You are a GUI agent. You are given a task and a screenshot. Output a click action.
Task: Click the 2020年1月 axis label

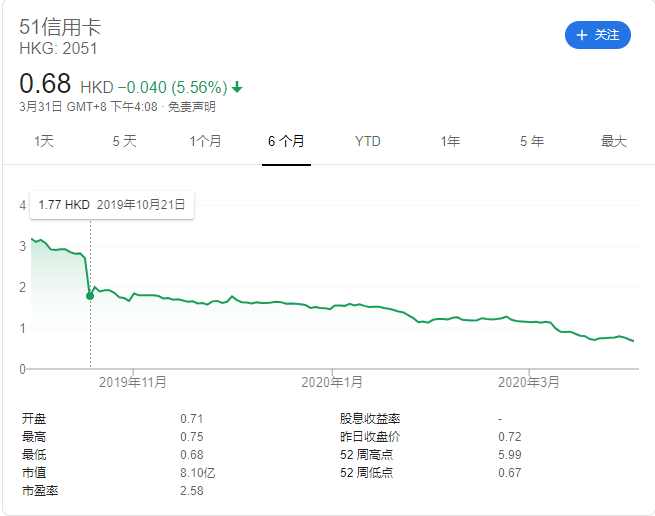(x=332, y=382)
